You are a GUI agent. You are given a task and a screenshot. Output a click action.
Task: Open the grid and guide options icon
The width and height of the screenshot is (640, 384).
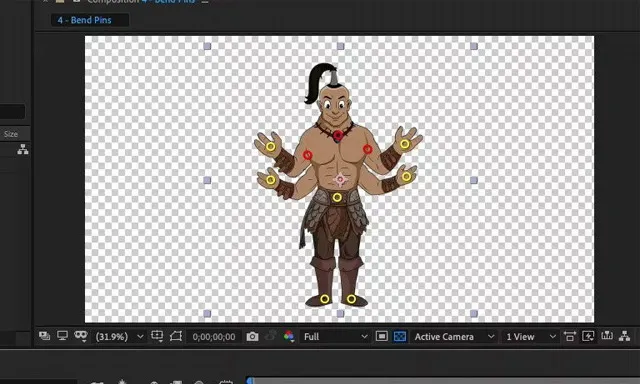click(157, 336)
